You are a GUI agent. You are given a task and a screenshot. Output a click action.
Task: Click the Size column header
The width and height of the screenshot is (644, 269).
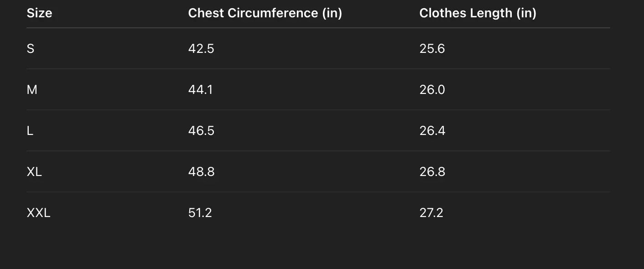(x=39, y=13)
